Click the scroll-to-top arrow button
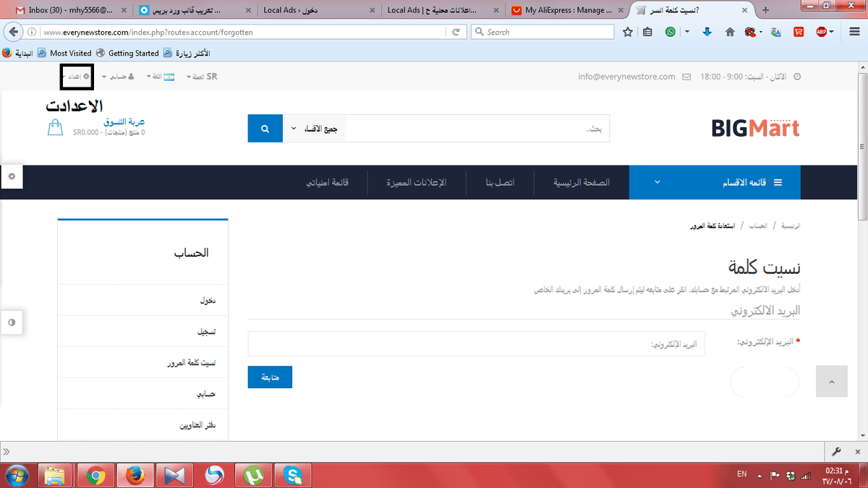 [831, 381]
